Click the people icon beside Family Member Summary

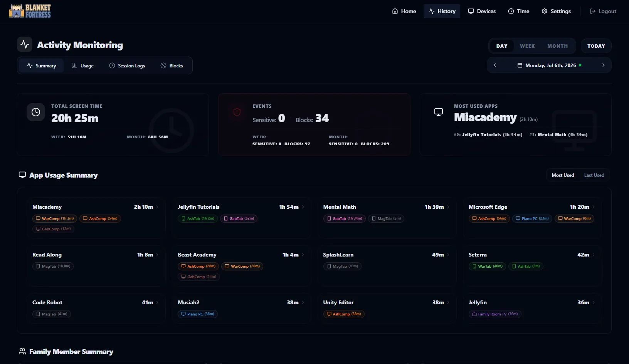(x=22, y=351)
